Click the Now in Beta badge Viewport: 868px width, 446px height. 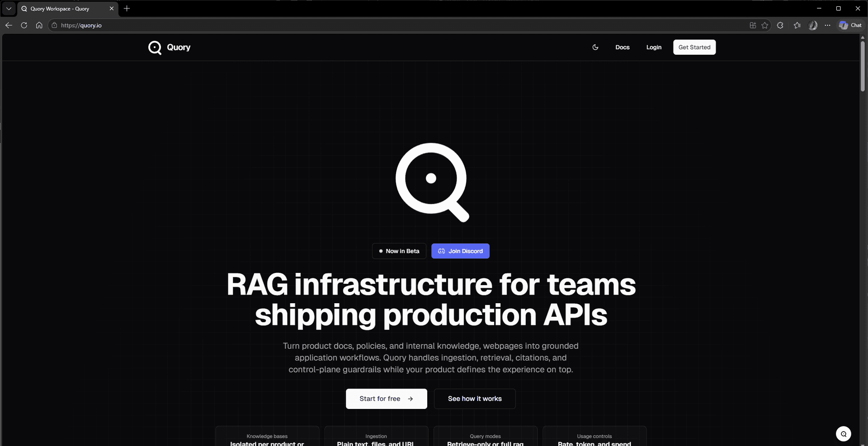[399, 251]
